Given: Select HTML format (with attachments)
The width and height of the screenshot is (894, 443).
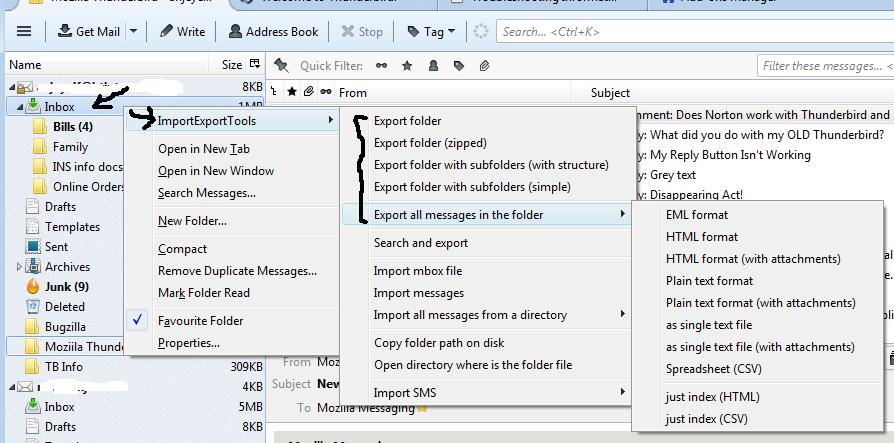Looking at the screenshot, I should (x=753, y=259).
